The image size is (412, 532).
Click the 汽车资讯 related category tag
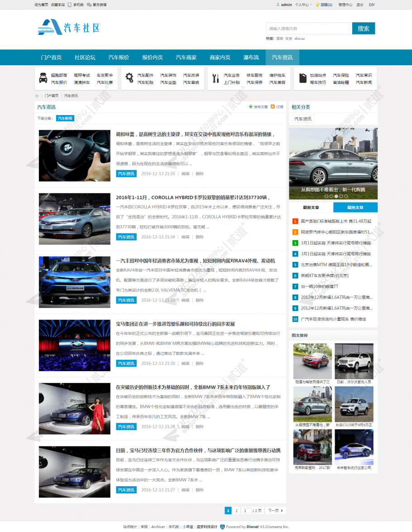[303, 119]
